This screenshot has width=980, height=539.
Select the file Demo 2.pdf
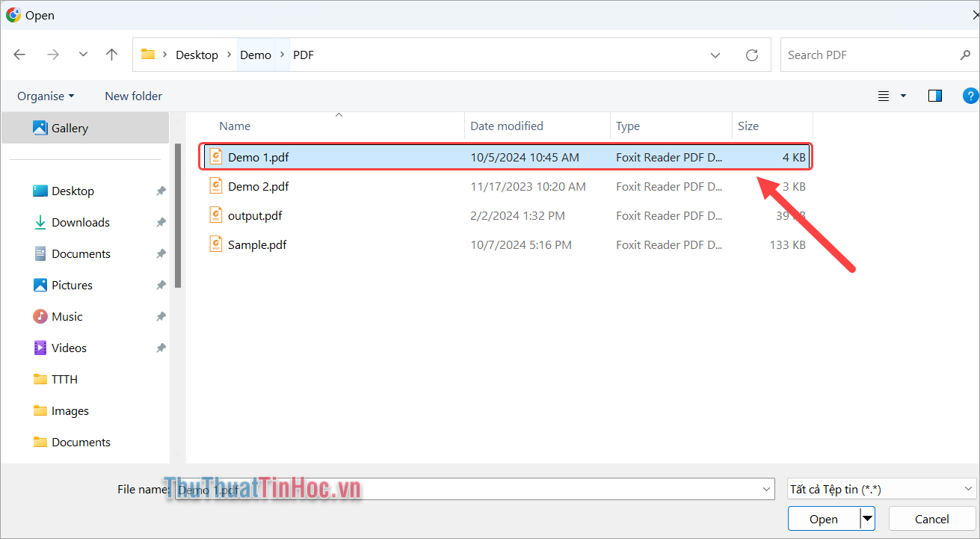(x=506, y=186)
